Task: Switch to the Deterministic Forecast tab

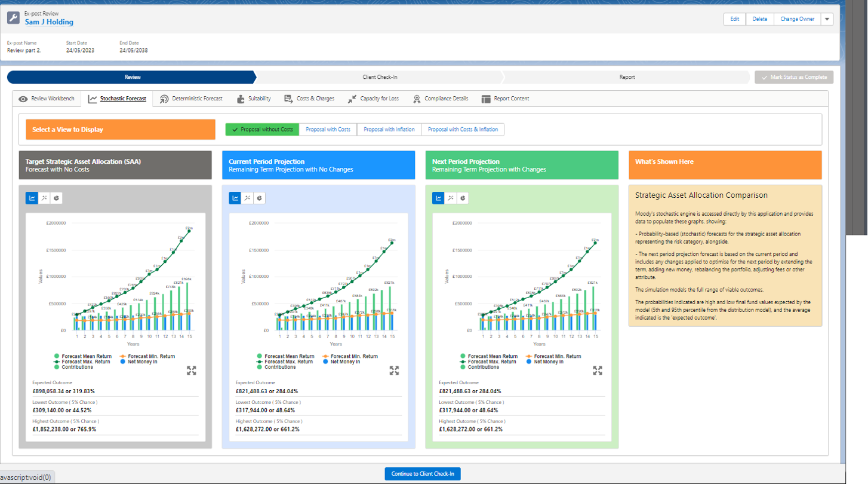Action: pos(191,99)
